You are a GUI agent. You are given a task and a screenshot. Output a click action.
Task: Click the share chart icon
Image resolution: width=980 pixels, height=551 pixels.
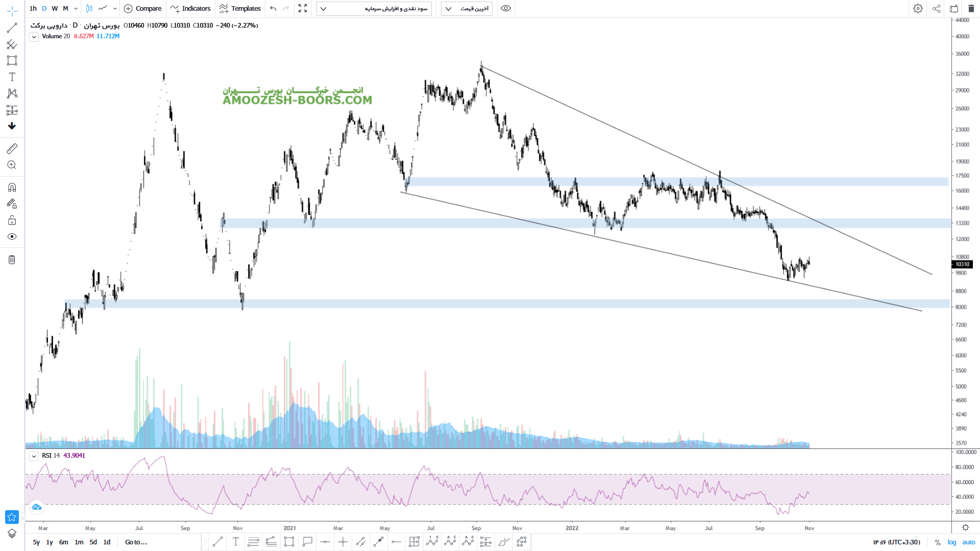tap(937, 9)
